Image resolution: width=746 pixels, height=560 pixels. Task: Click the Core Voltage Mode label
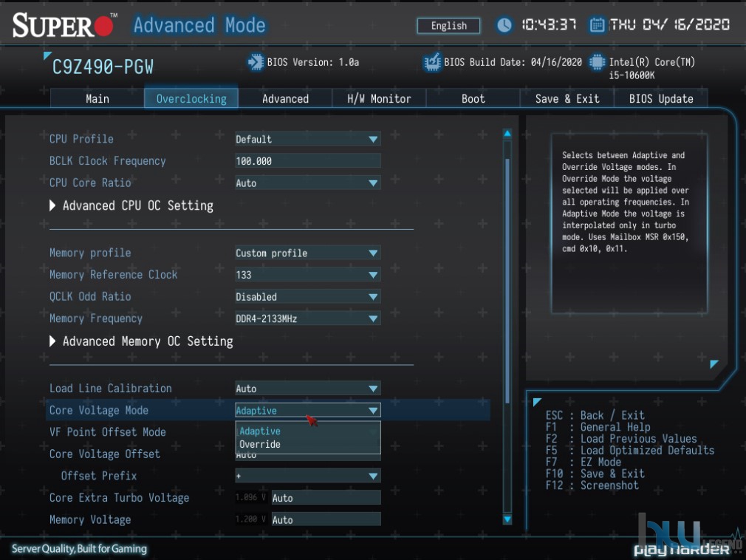[x=99, y=410]
